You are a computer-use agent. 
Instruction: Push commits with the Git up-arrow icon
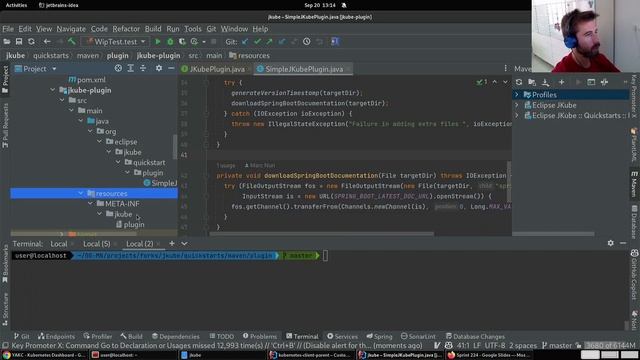pyautogui.click(x=269, y=42)
